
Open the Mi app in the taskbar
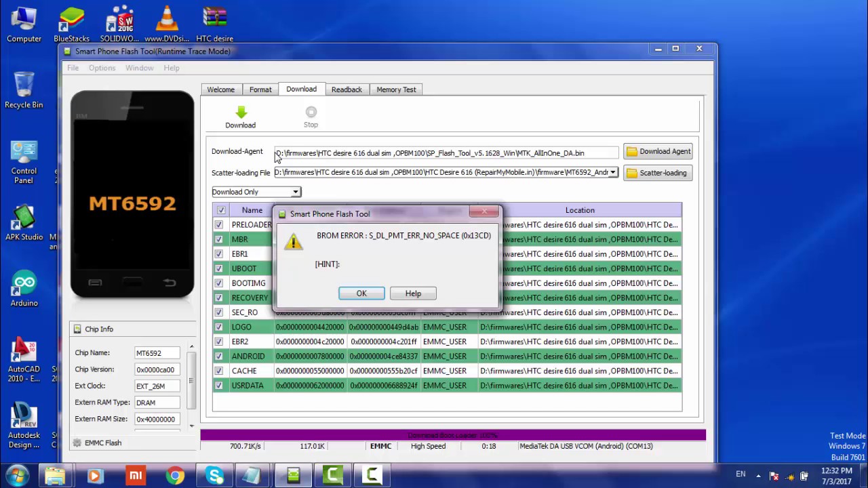136,476
